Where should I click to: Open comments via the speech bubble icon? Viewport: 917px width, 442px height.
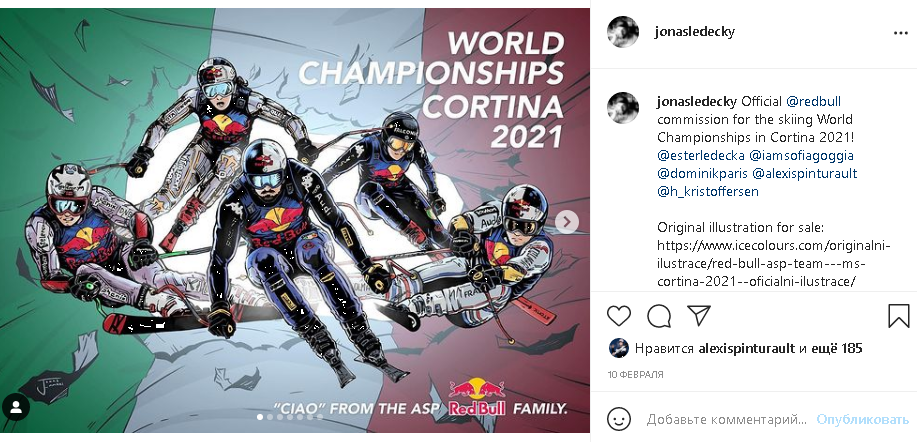tap(659, 316)
